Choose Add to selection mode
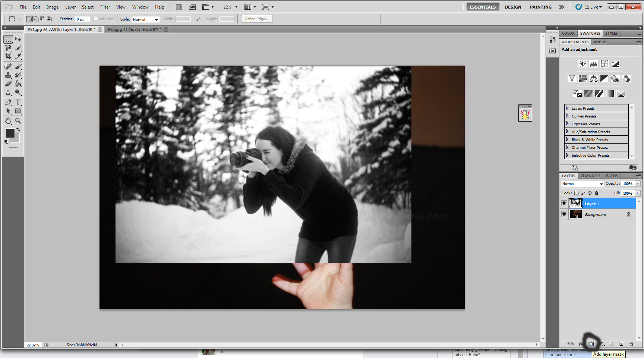Screen dimensions: 644x358 [x=36, y=19]
